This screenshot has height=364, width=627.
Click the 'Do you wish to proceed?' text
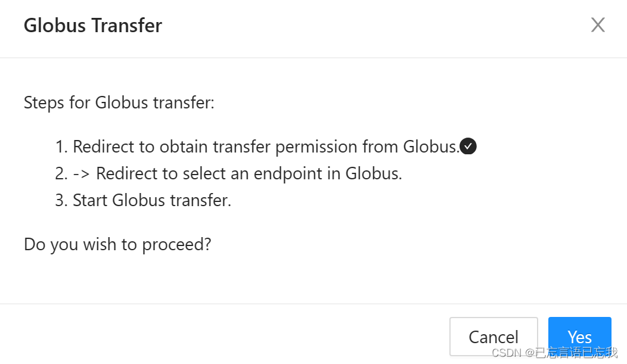point(117,244)
